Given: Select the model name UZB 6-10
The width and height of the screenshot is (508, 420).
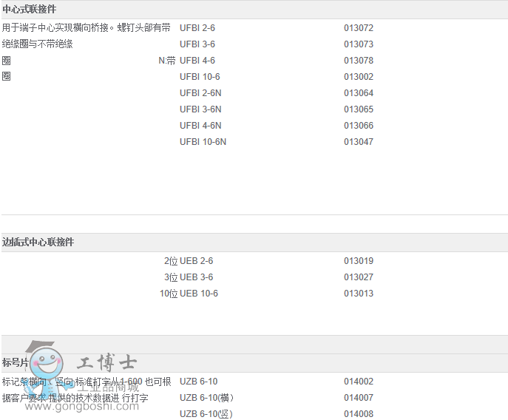Looking at the screenshot, I should click(198, 382).
